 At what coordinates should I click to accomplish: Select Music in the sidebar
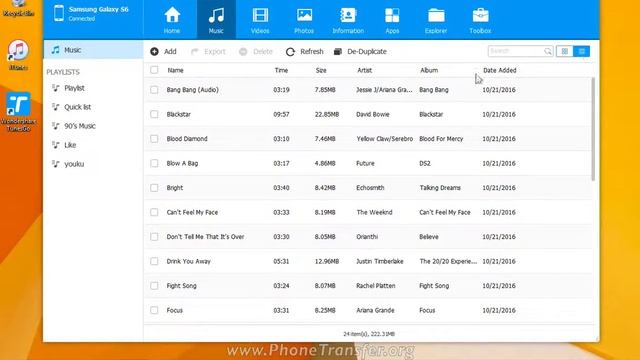point(93,50)
